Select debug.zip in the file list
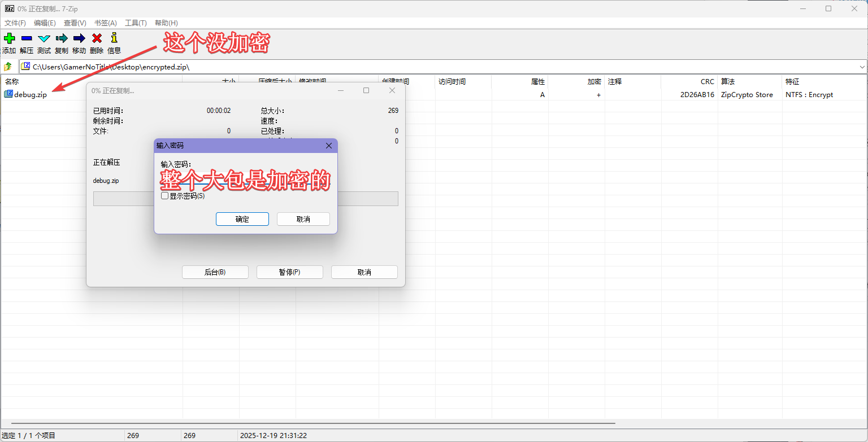Viewport: 868px width, 442px height. point(30,94)
